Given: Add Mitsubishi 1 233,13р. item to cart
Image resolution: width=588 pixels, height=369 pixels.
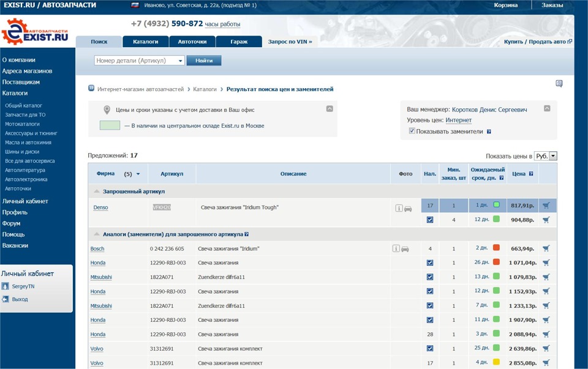Looking at the screenshot, I should point(546,306).
